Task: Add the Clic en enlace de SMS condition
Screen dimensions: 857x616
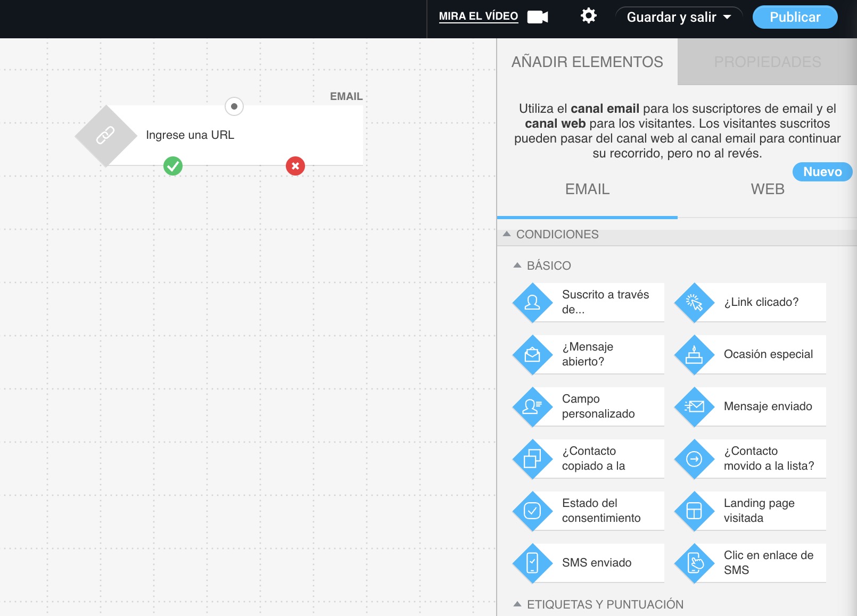Action: point(695,563)
